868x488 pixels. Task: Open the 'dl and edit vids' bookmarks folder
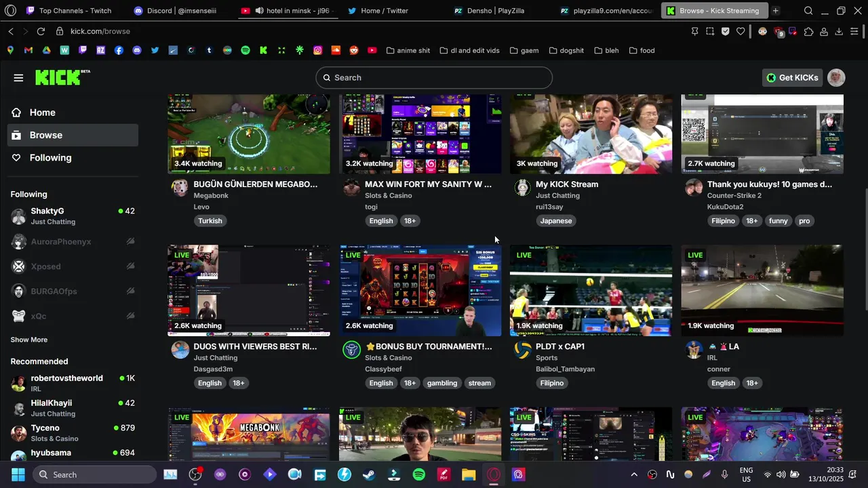[x=469, y=50]
